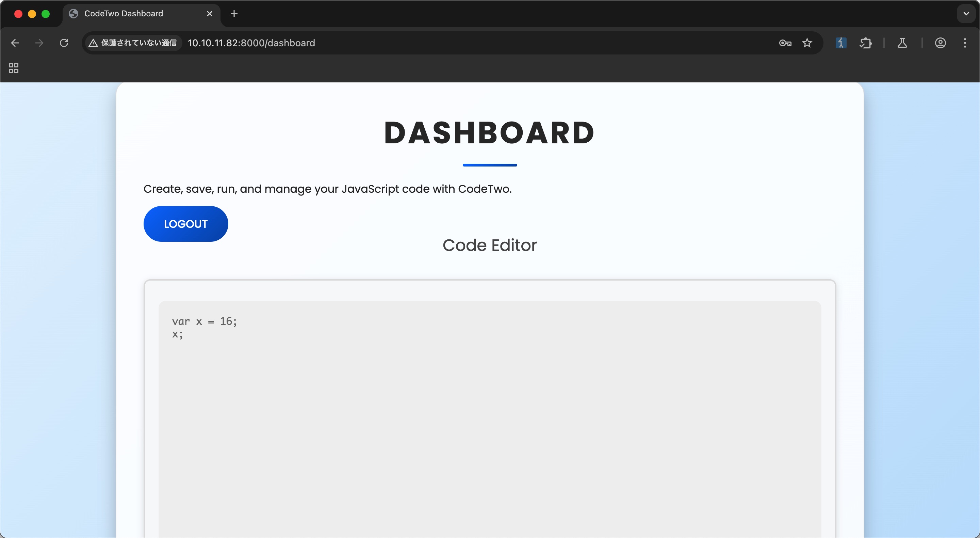Viewport: 980px width, 538px height.
Task: Expand the tab search dropdown chevron
Action: [966, 14]
